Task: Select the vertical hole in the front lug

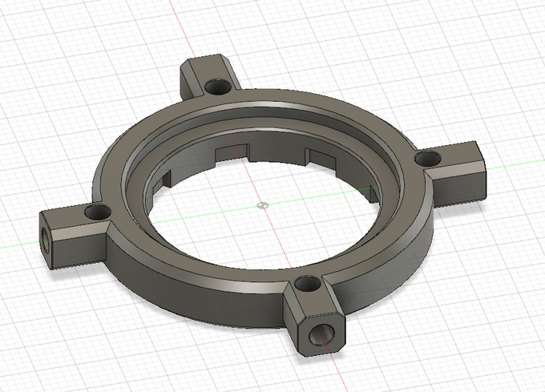Action: [x=308, y=285]
